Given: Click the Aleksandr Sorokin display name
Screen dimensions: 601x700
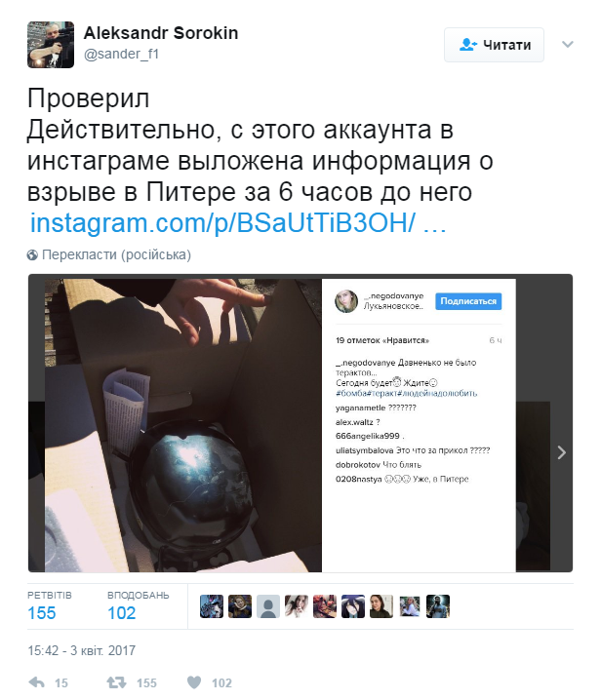Looking at the screenshot, I should (x=161, y=33).
